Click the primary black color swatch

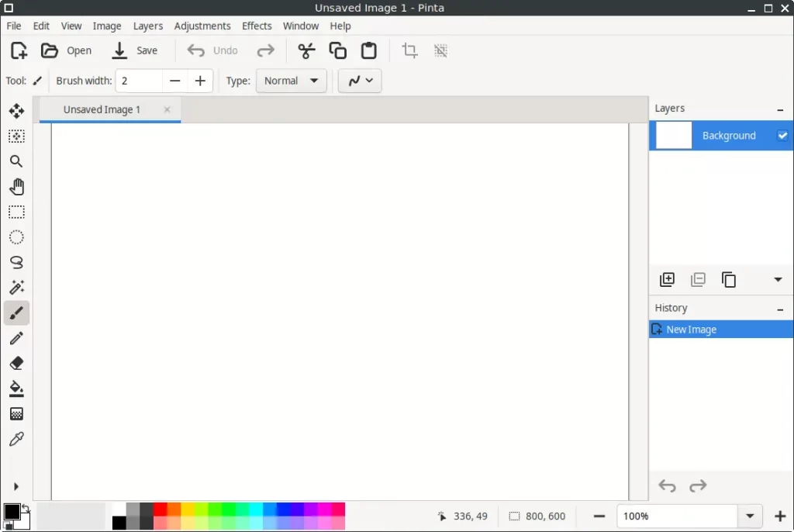point(11,512)
